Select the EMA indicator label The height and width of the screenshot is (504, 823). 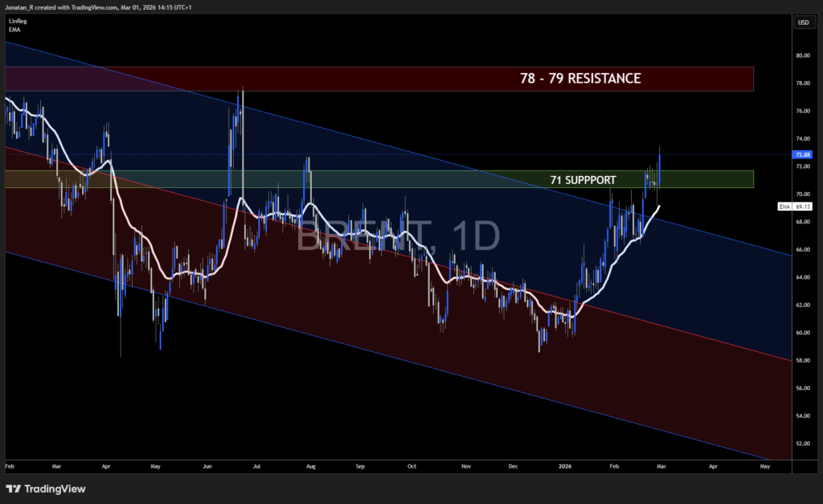[x=13, y=28]
